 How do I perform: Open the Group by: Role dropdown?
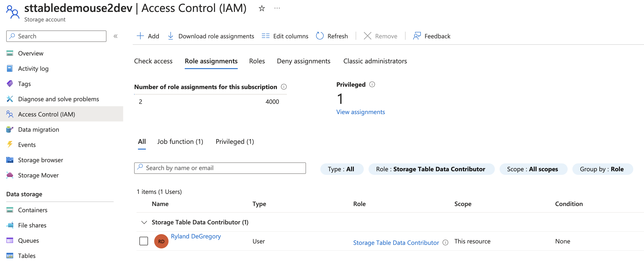(x=602, y=169)
